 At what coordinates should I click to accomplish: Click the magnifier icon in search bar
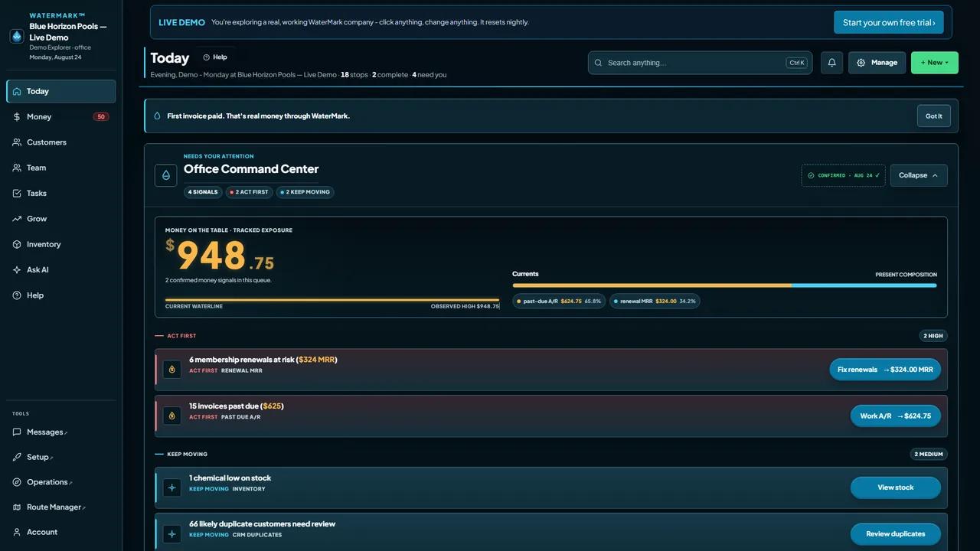click(x=599, y=63)
